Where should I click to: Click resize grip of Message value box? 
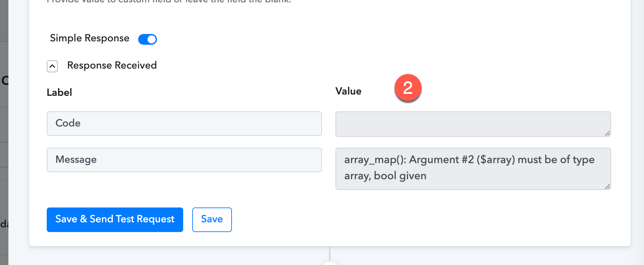coord(607,187)
